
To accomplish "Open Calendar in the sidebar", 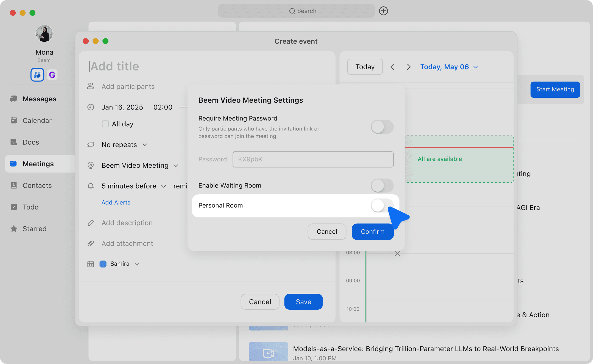I will (x=37, y=121).
